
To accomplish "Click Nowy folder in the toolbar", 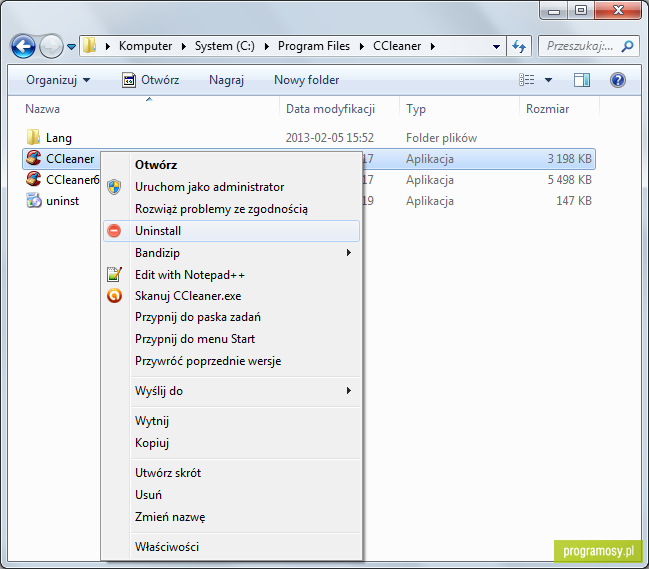I will 307,80.
